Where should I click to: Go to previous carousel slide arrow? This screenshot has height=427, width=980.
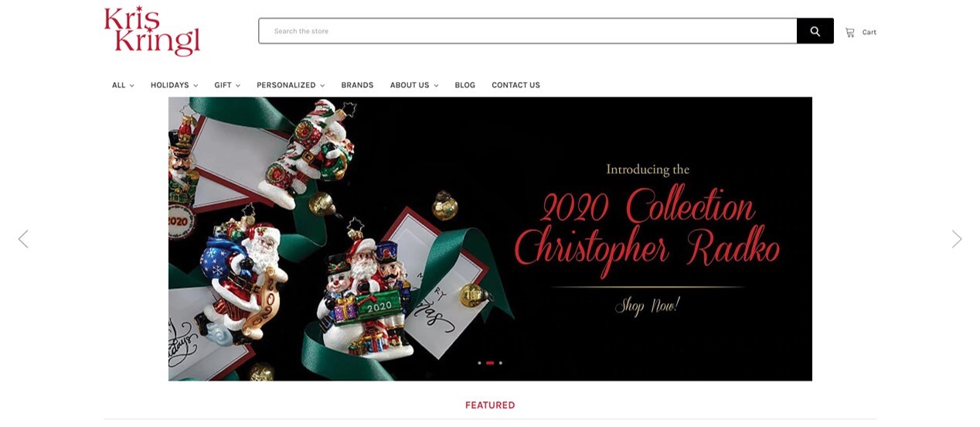tap(23, 239)
